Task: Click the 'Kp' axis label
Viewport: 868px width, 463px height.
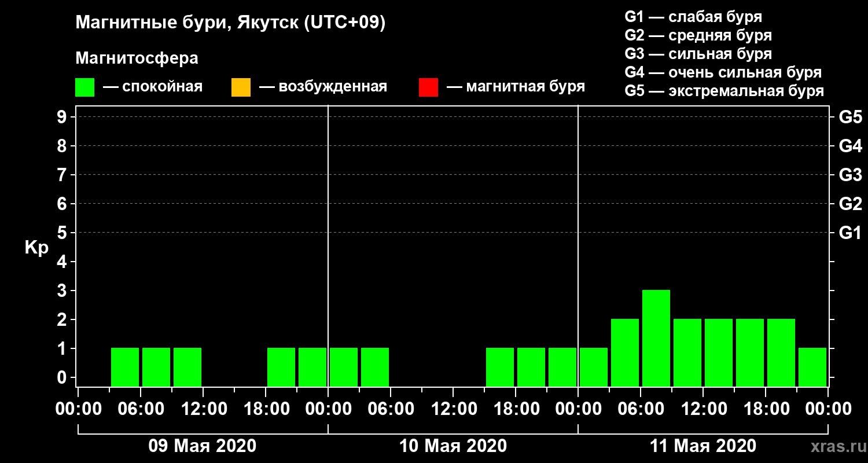Action: [x=36, y=248]
